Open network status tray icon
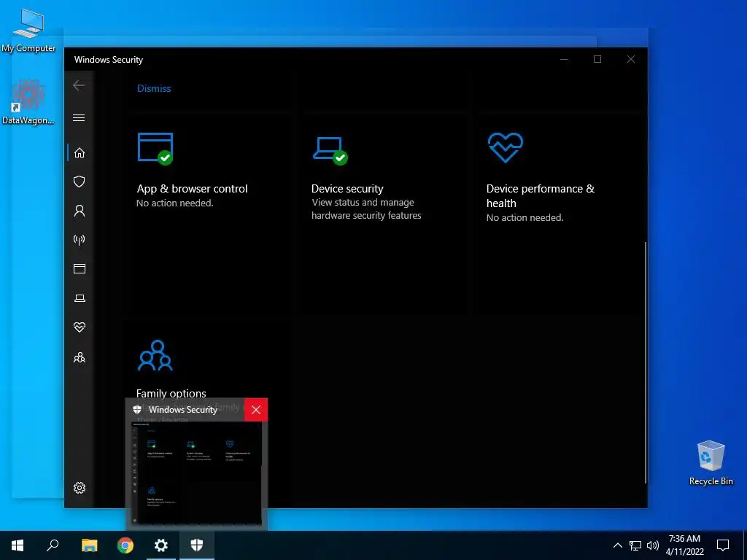This screenshot has width=747, height=560. [x=635, y=545]
